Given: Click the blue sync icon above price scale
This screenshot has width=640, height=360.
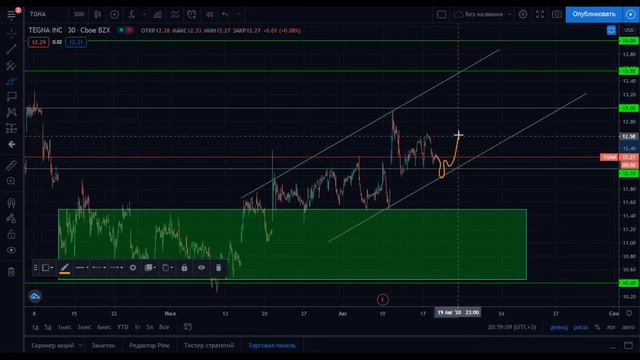Looking at the screenshot, I should tap(611, 30).
